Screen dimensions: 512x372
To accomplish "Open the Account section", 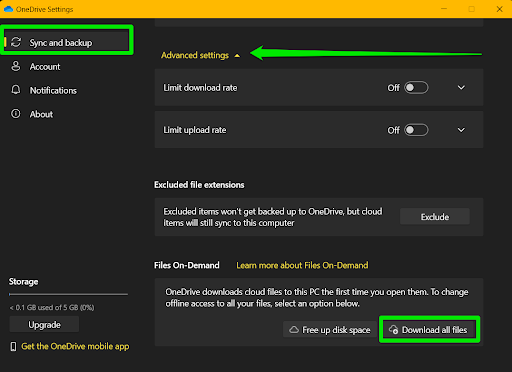I will coord(45,67).
